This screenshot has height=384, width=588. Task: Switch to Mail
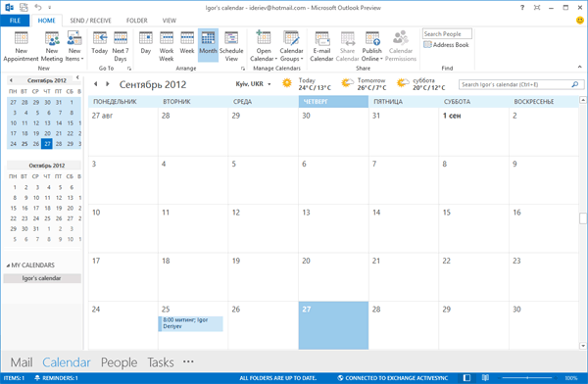tap(22, 362)
